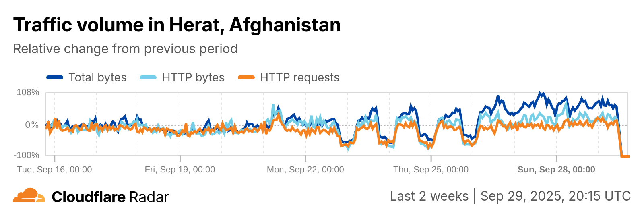Click the 'Relative change from previous period' subtitle
Viewport: 644px width, 216px height.
click(x=125, y=49)
